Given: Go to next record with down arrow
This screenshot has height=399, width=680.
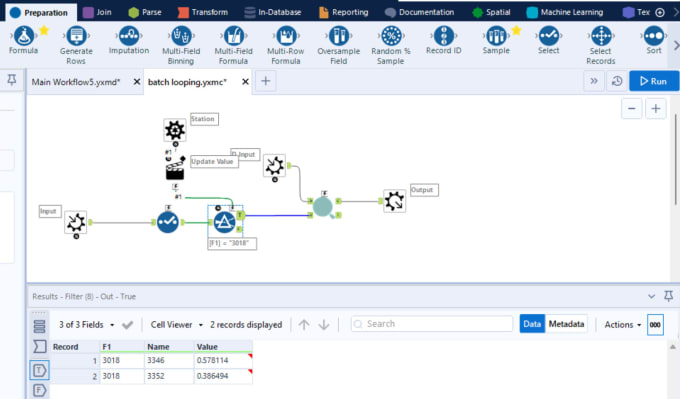Looking at the screenshot, I should [324, 324].
